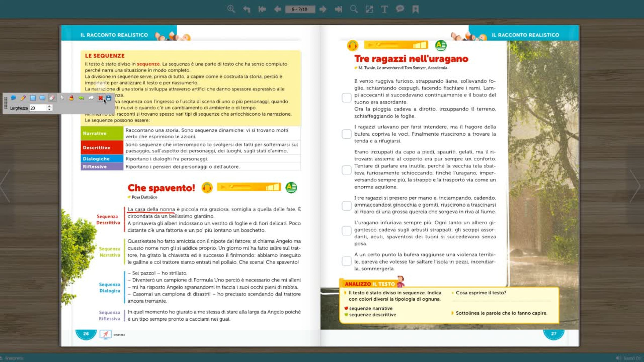Click the page number field 6-7/10
This screenshot has height=362, width=644.
coord(300,9)
